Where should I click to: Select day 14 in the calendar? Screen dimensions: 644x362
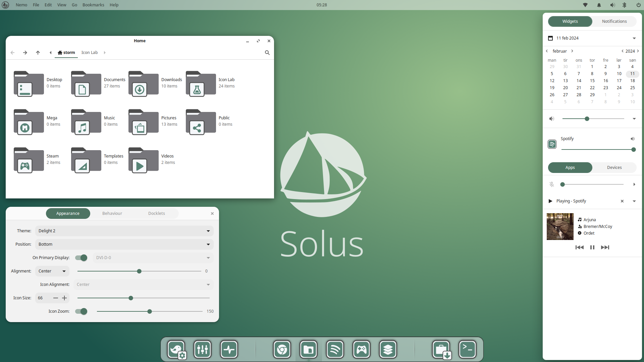point(579,80)
